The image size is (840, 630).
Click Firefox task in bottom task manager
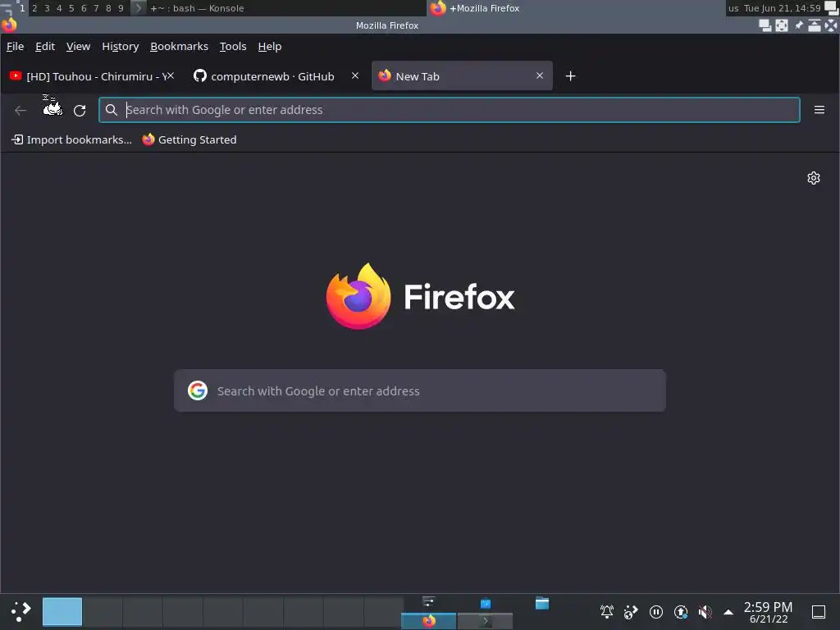(428, 621)
